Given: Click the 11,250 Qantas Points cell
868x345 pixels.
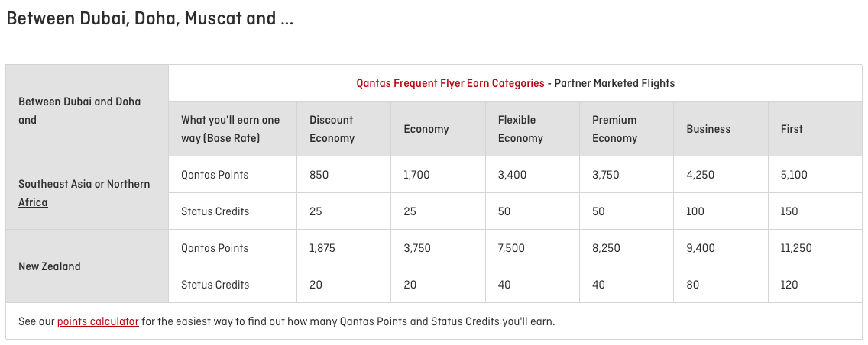Looking at the screenshot, I should [796, 248].
